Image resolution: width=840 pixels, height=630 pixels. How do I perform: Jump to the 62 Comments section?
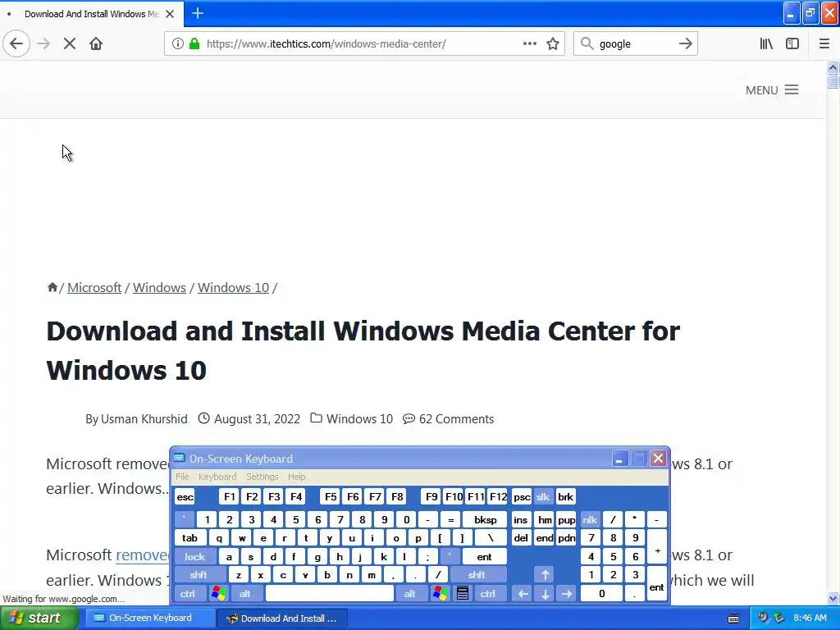click(x=456, y=419)
